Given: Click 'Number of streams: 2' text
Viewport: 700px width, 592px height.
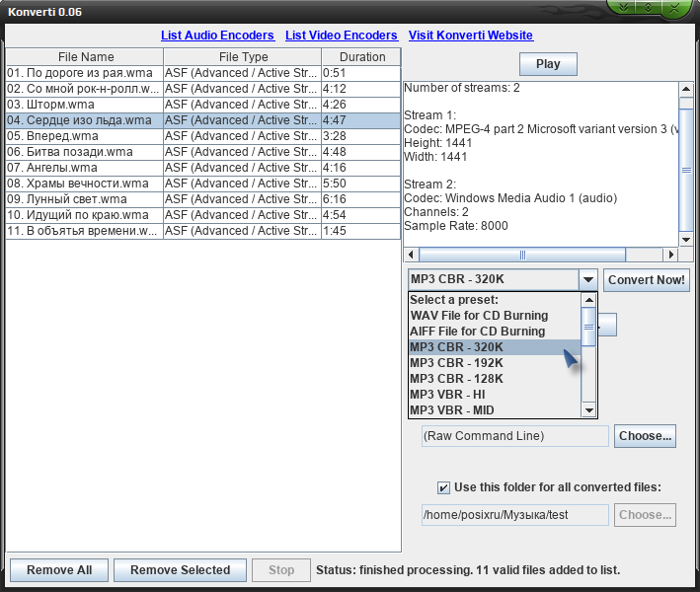Looking at the screenshot, I should (x=462, y=88).
